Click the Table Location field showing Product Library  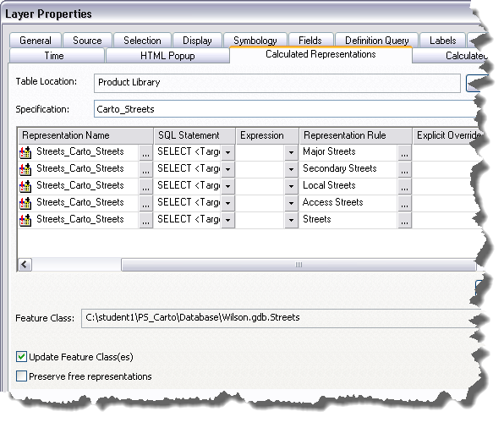277,83
